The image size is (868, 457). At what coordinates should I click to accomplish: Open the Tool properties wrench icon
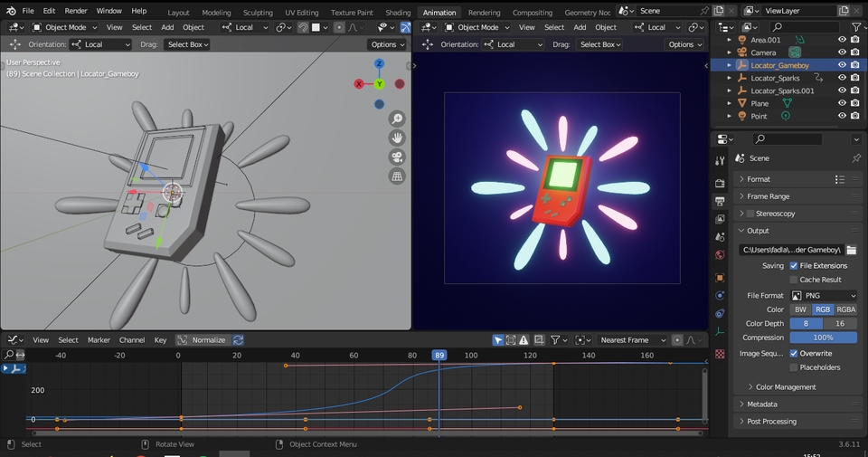point(720,160)
